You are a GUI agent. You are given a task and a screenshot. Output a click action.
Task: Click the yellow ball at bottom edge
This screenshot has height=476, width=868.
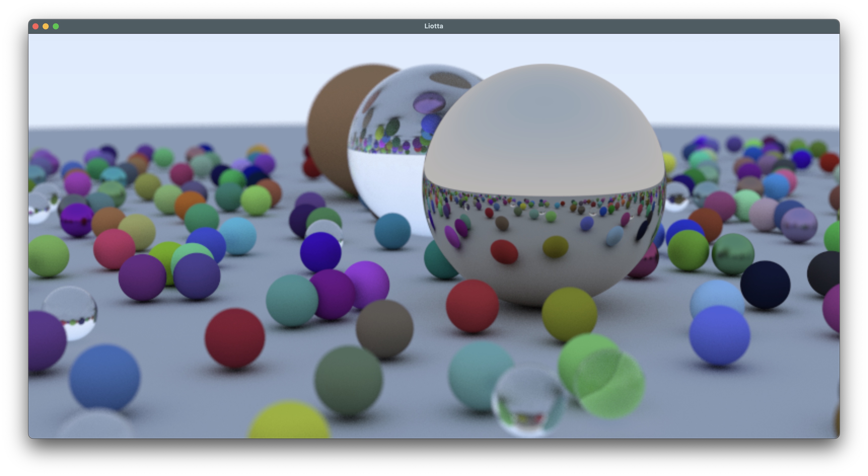coord(289,423)
